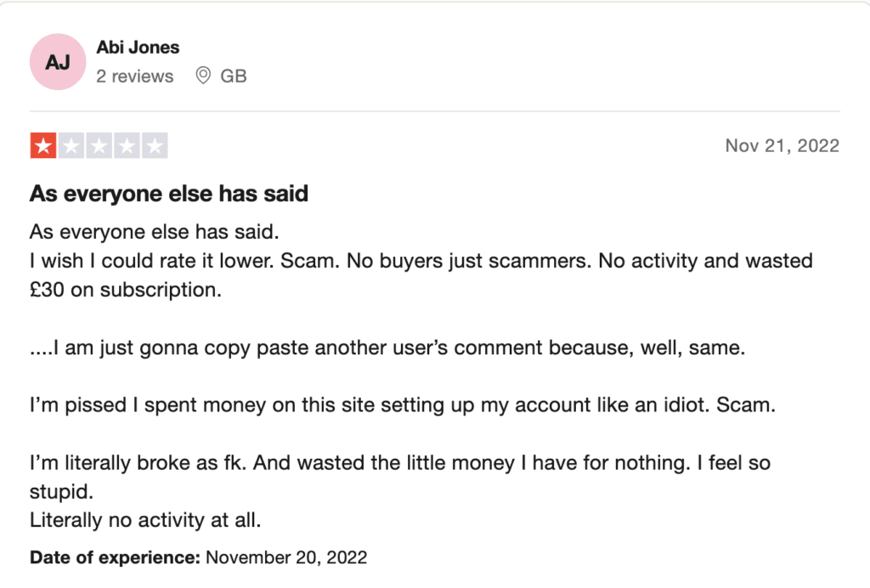
Task: Click the 'Date of experience' label
Action: (115, 557)
